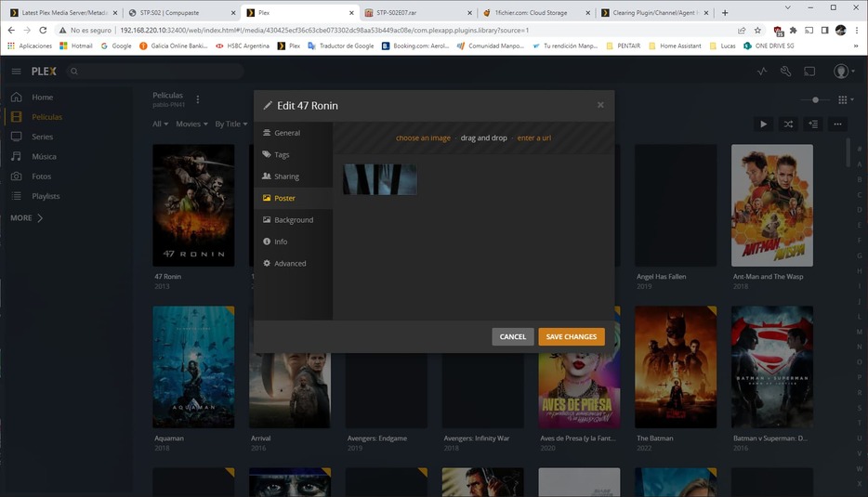Click the Chrome address bar URL
The height and width of the screenshot is (497, 868).
tap(324, 30)
